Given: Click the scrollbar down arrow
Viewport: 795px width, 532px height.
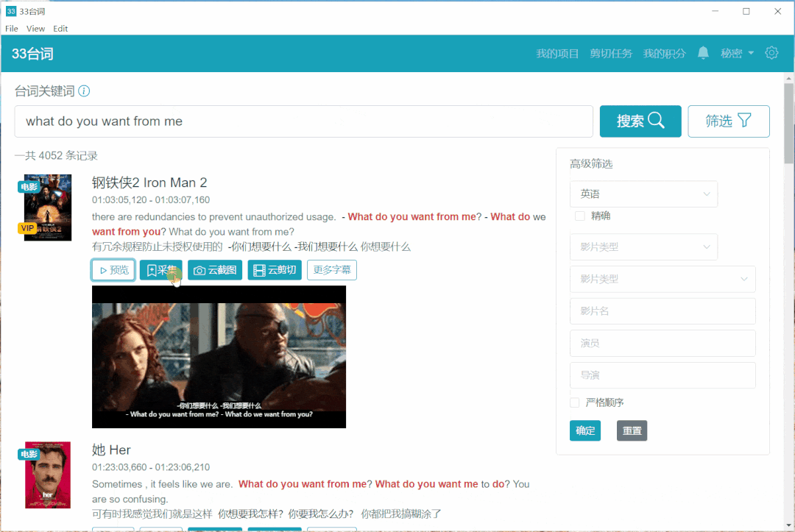Looking at the screenshot, I should click(x=788, y=525).
